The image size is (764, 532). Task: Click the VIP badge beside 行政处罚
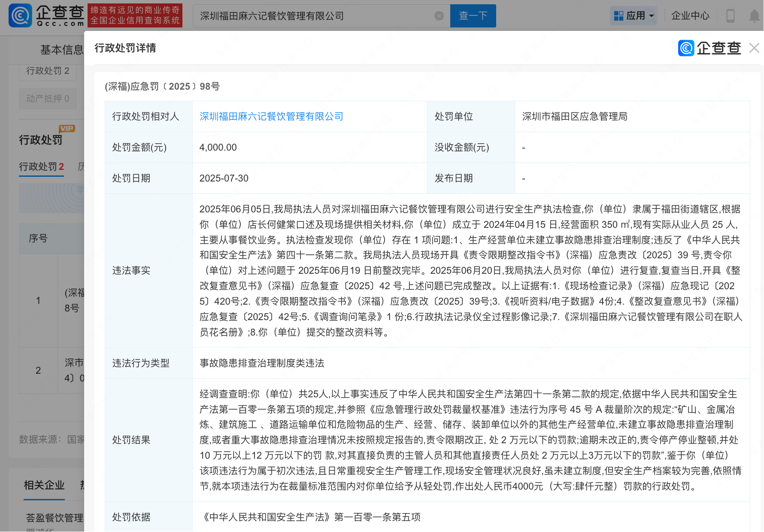[67, 128]
